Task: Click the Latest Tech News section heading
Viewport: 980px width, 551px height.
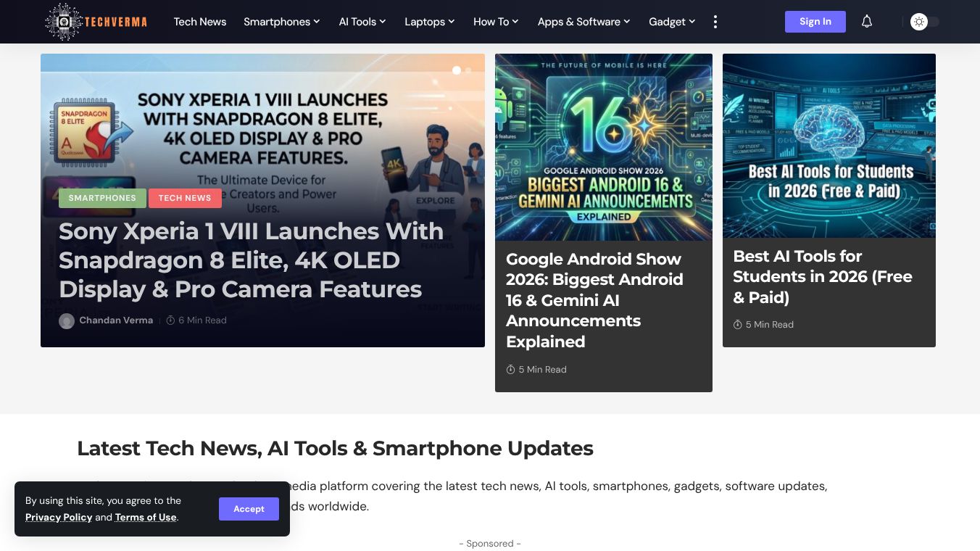Action: coord(335,449)
